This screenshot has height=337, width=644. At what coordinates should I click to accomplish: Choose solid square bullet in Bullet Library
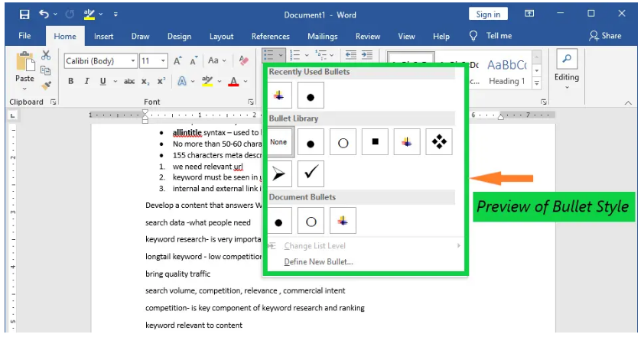(375, 142)
